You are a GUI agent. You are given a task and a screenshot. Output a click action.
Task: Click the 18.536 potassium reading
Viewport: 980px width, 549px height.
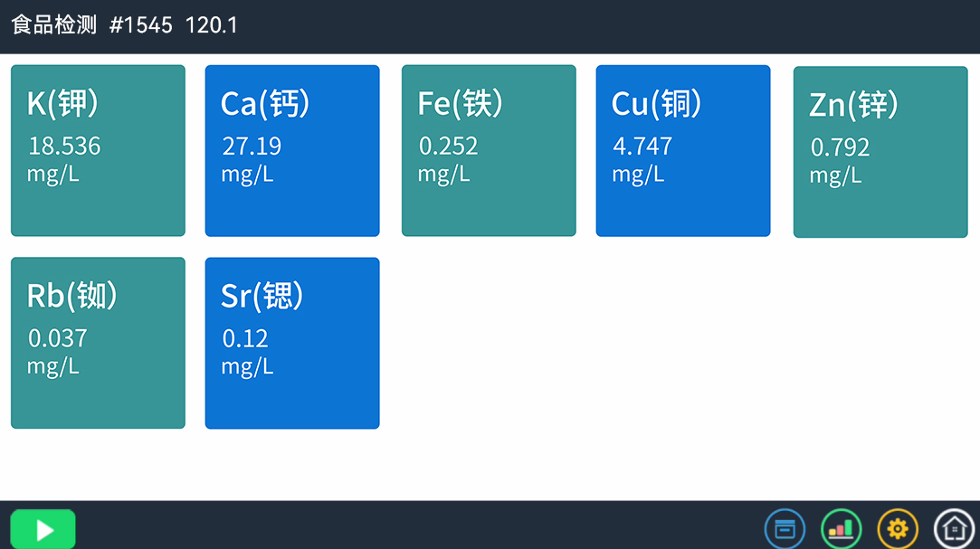pyautogui.click(x=64, y=146)
